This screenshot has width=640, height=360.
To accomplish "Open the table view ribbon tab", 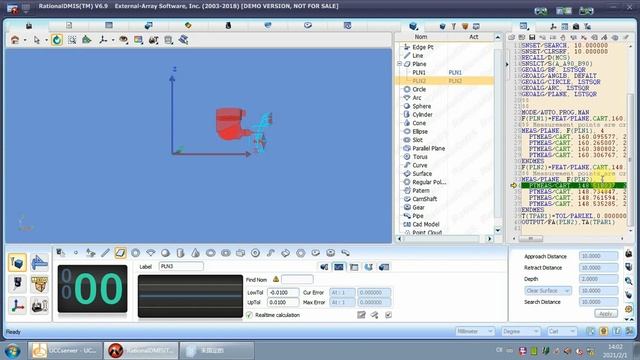I will pyautogui.click(x=109, y=25).
